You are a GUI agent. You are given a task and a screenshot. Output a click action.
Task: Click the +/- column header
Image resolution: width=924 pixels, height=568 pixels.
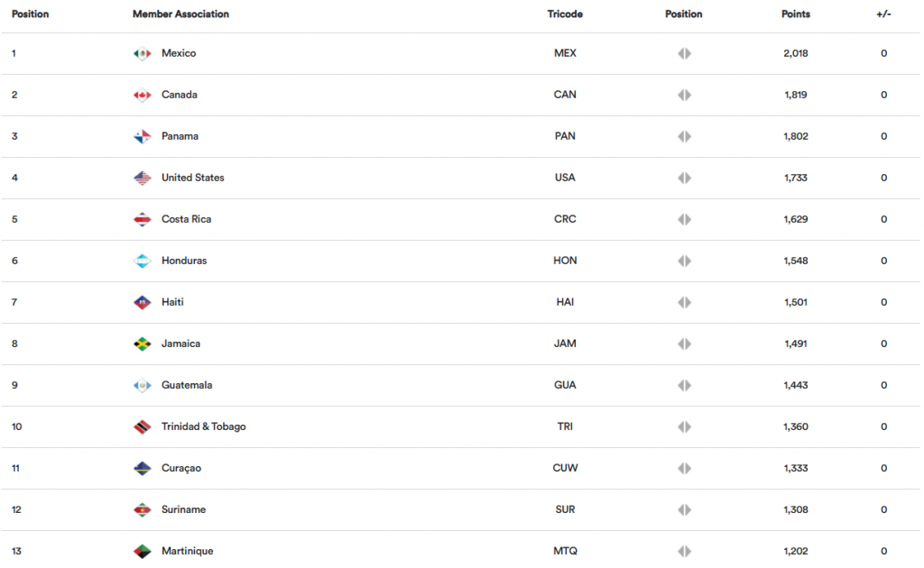pyautogui.click(x=883, y=14)
